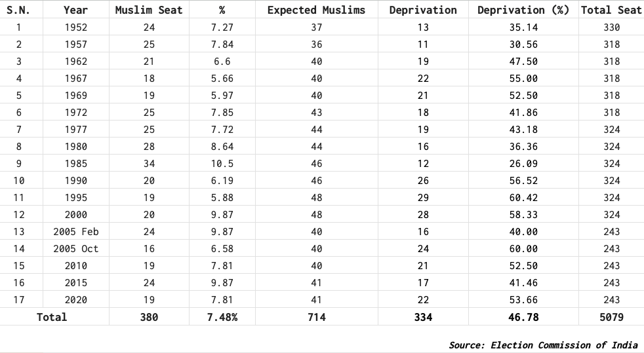Select the 1985 year cell

tap(76, 164)
